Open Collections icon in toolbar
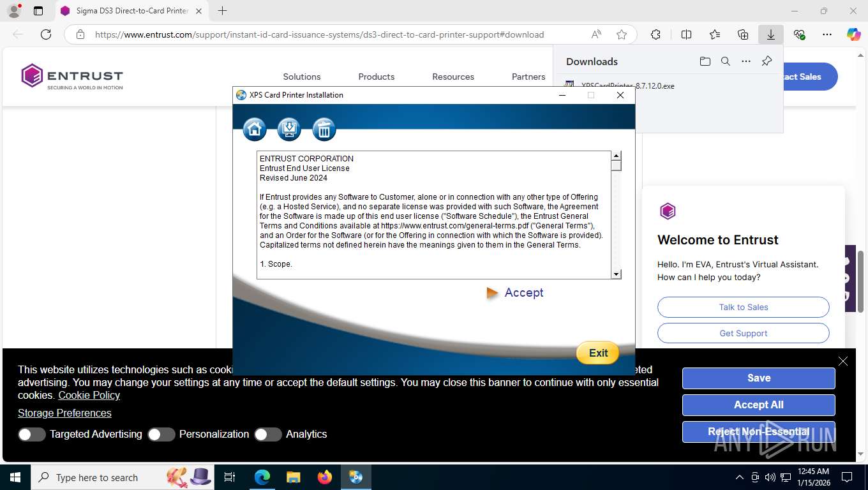The width and height of the screenshot is (868, 490). point(743,34)
